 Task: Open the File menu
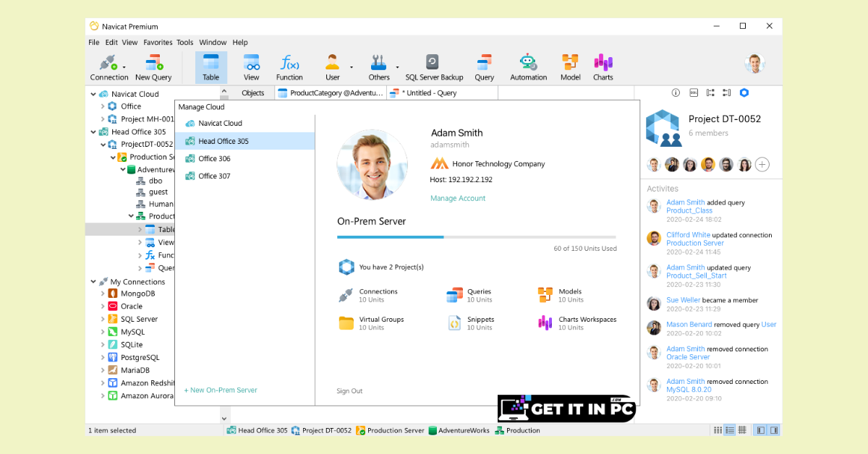94,43
